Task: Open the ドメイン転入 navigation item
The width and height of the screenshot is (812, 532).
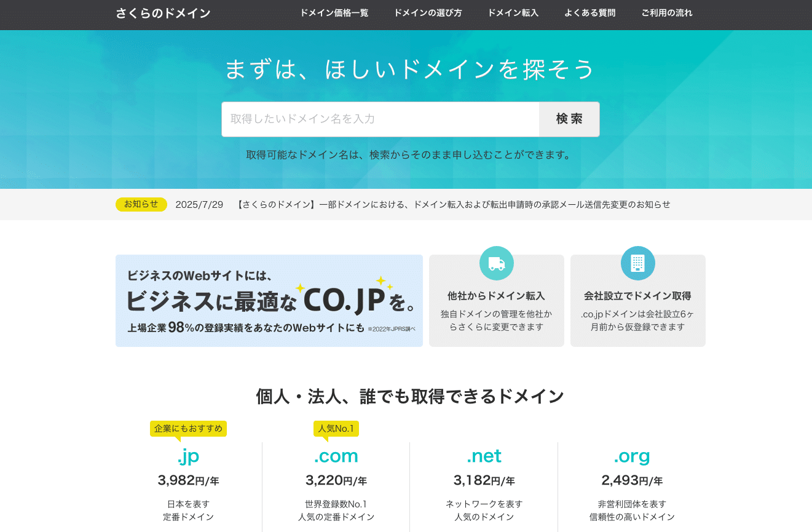Action: coord(513,13)
